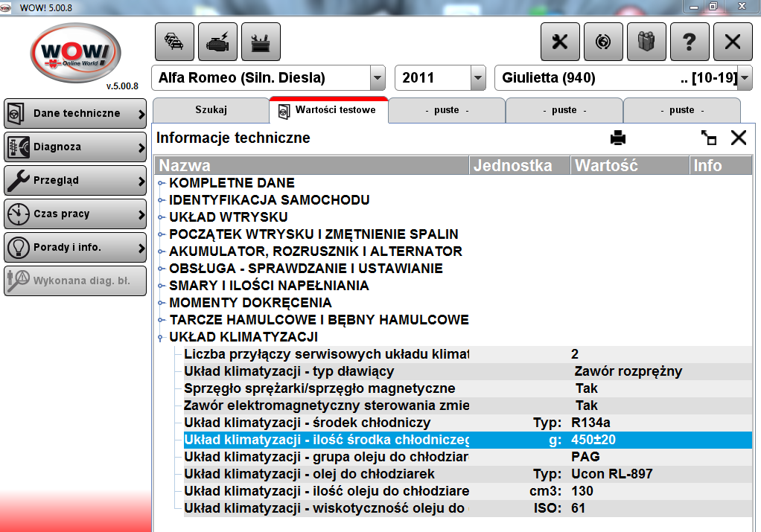Viewport: 761px width, 532px height.
Task: Open help with the question mark icon
Action: pyautogui.click(x=690, y=42)
